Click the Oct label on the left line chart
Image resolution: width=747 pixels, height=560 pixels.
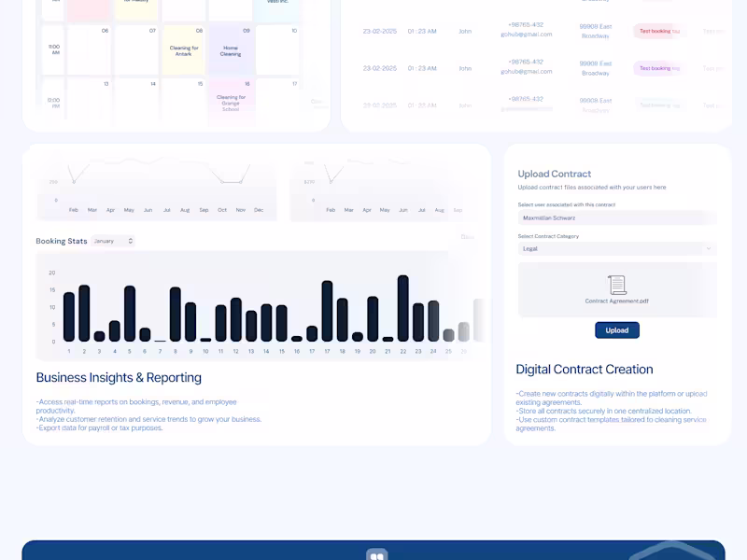coord(222,210)
